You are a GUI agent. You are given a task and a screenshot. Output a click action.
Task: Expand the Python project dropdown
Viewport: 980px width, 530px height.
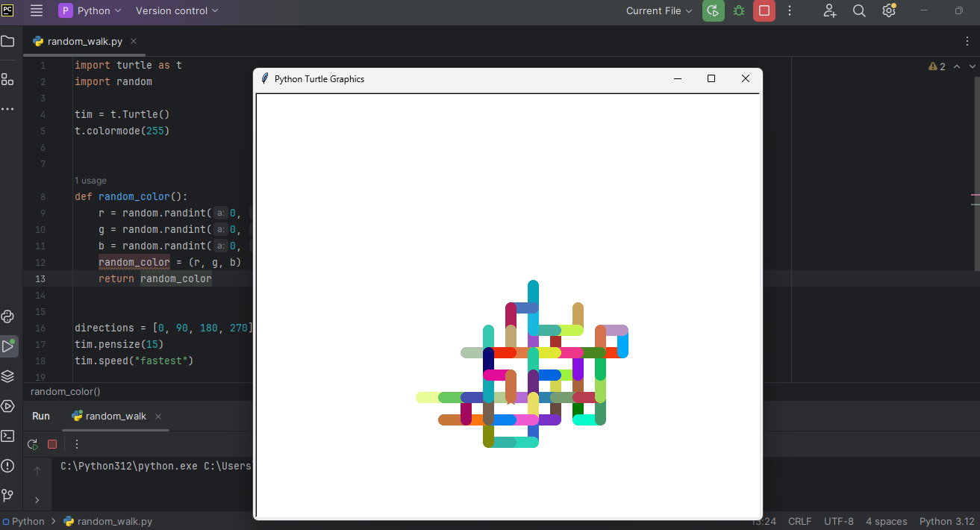click(90, 11)
